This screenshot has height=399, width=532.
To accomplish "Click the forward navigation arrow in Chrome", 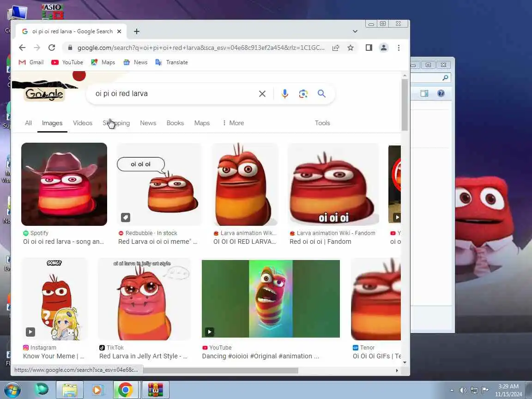I will coord(37,48).
